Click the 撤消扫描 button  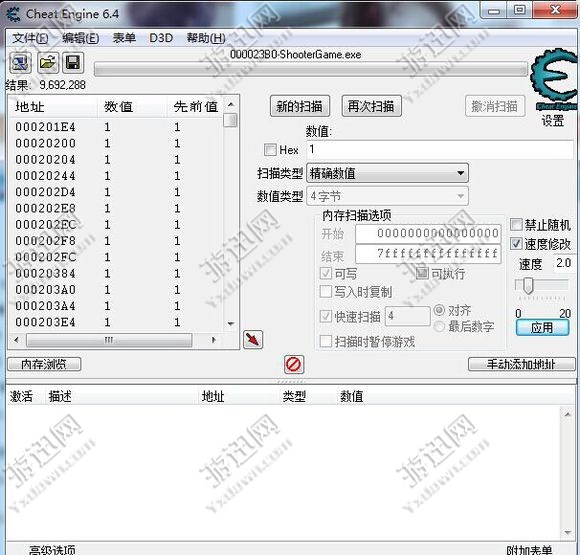(495, 107)
